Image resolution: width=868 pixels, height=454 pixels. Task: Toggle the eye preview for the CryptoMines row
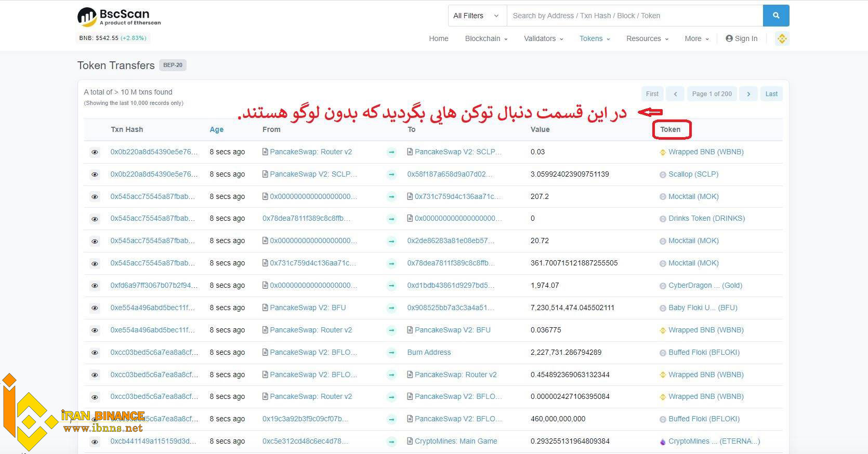click(x=95, y=442)
